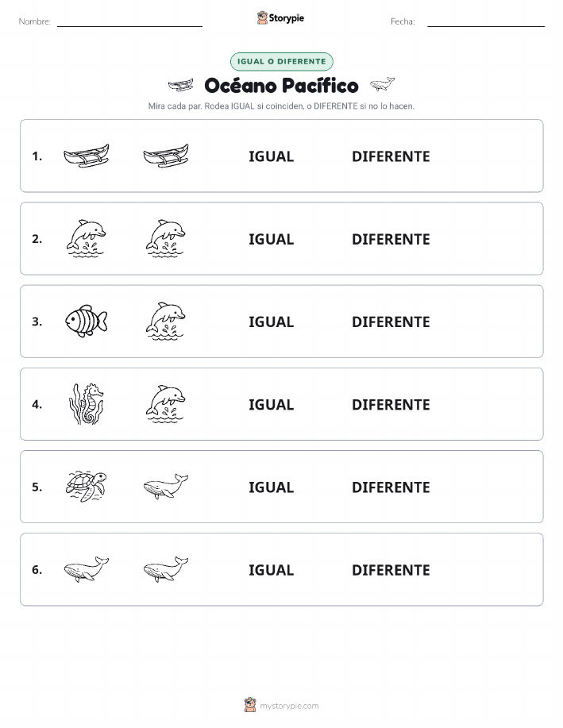Click the first canoe picture in row 1

tap(87, 156)
